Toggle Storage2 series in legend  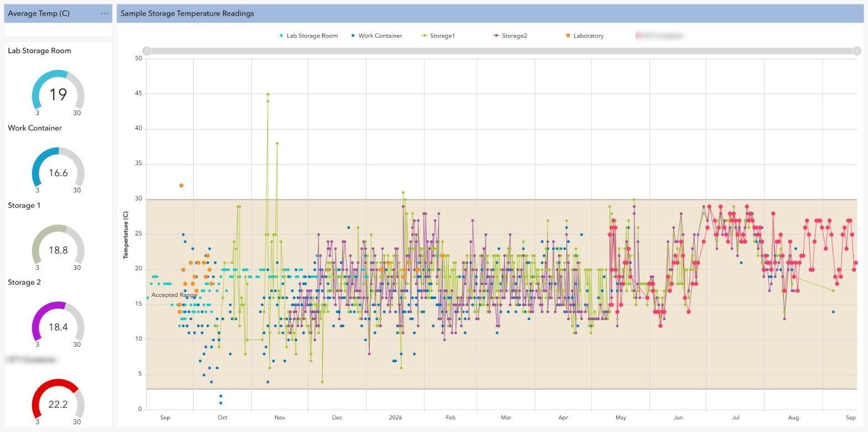pos(510,35)
